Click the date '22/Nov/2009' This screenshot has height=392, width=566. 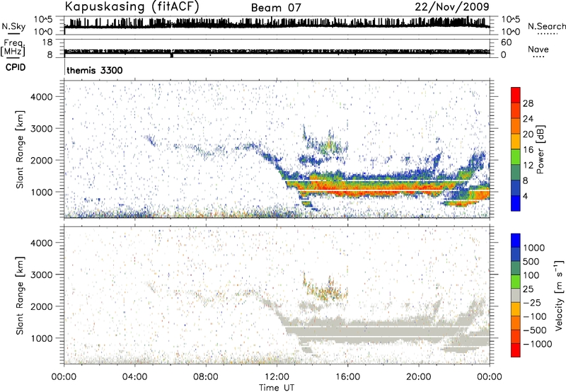click(452, 7)
